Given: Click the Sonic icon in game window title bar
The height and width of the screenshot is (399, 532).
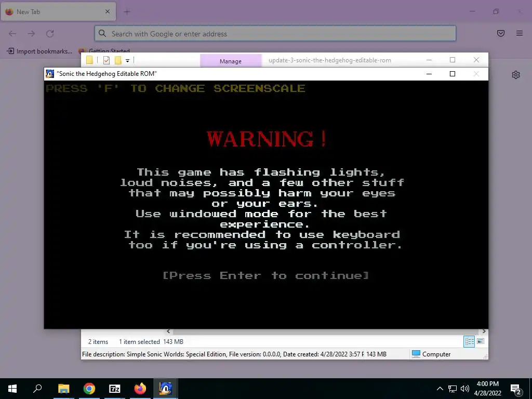Looking at the screenshot, I should 50,74.
